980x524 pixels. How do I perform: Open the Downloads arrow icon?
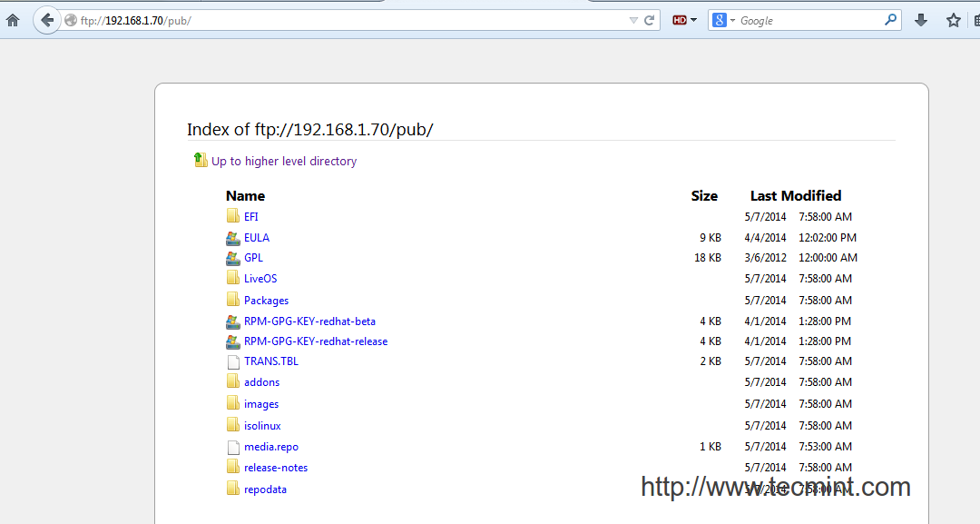921,20
